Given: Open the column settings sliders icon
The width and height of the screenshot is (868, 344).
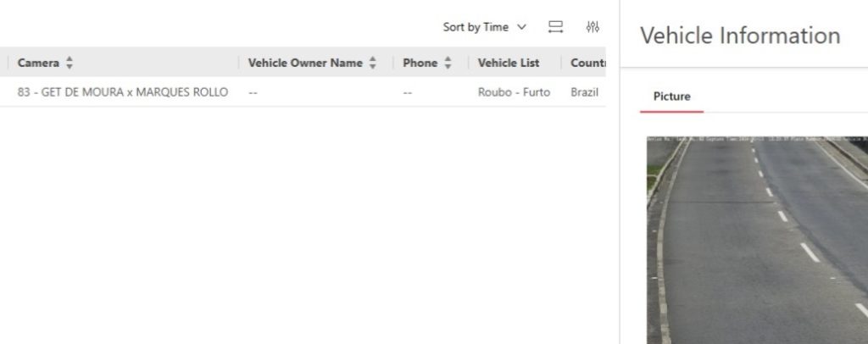Looking at the screenshot, I should tap(593, 27).
